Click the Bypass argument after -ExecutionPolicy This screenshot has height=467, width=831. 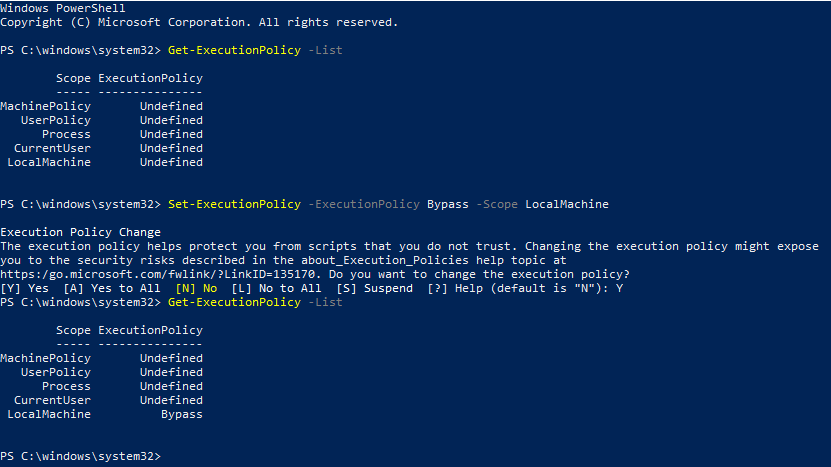(447, 204)
